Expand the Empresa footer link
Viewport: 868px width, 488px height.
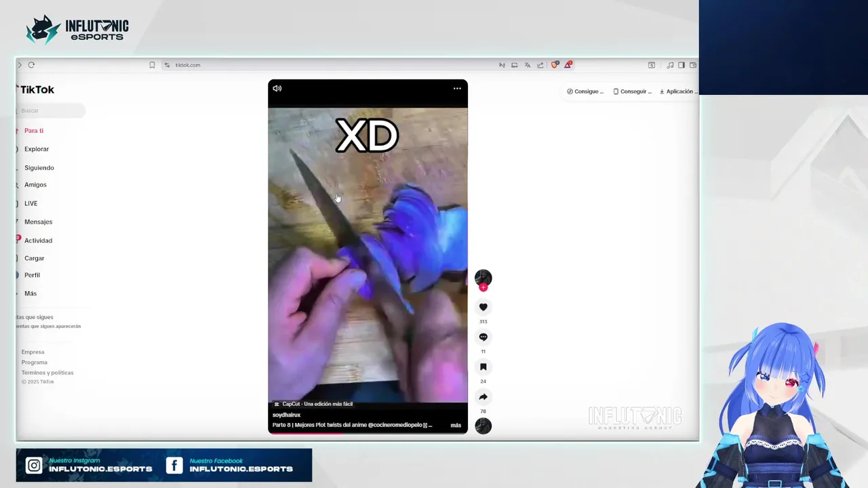pyautogui.click(x=33, y=352)
